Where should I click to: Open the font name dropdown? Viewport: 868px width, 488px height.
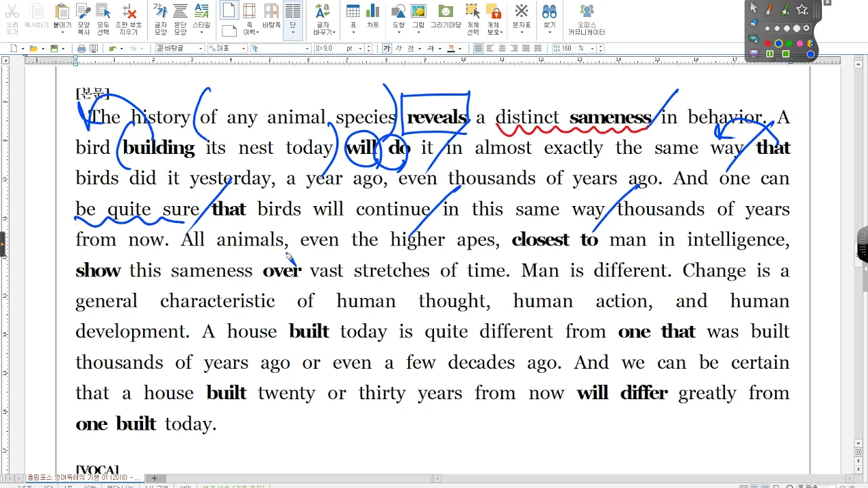point(307,49)
